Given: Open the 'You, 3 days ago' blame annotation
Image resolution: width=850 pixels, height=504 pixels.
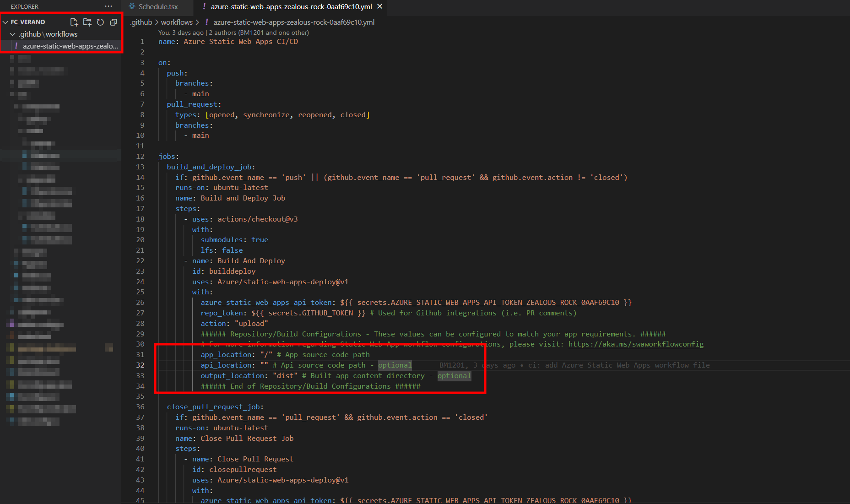Looking at the screenshot, I should point(181,33).
